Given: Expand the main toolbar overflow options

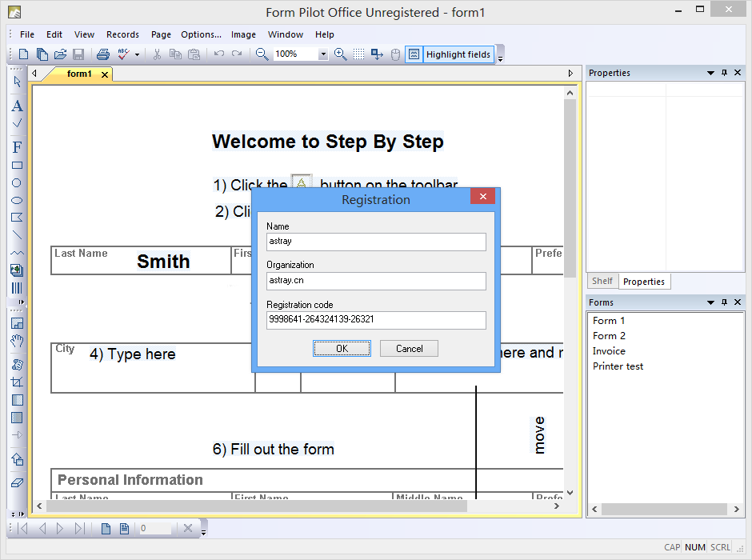Looking at the screenshot, I should coord(500,59).
